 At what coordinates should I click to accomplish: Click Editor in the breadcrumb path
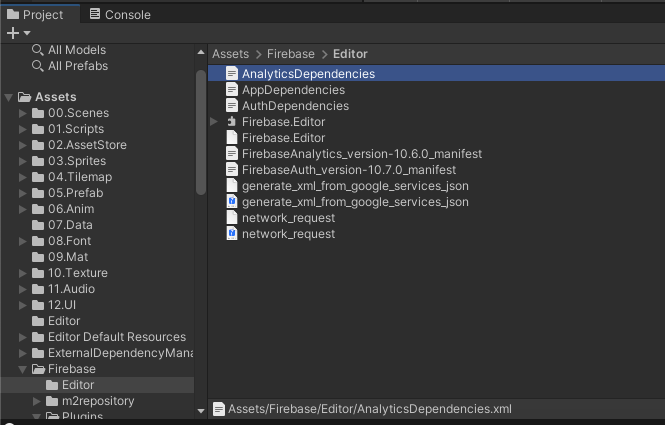350,54
